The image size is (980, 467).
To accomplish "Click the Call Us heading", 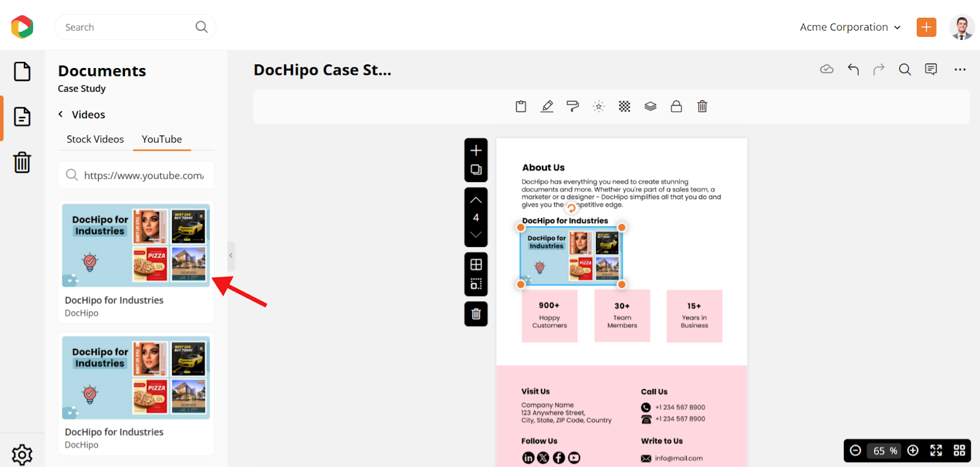I will click(x=654, y=392).
